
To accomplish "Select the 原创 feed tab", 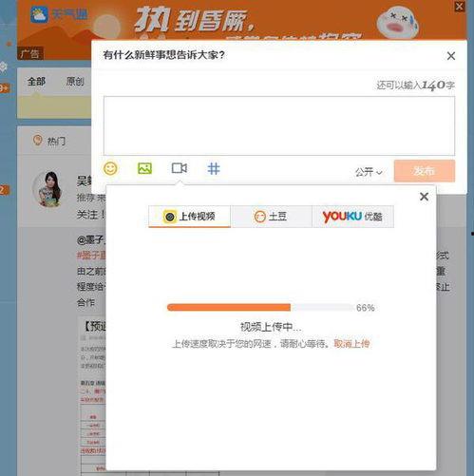I will [75, 82].
